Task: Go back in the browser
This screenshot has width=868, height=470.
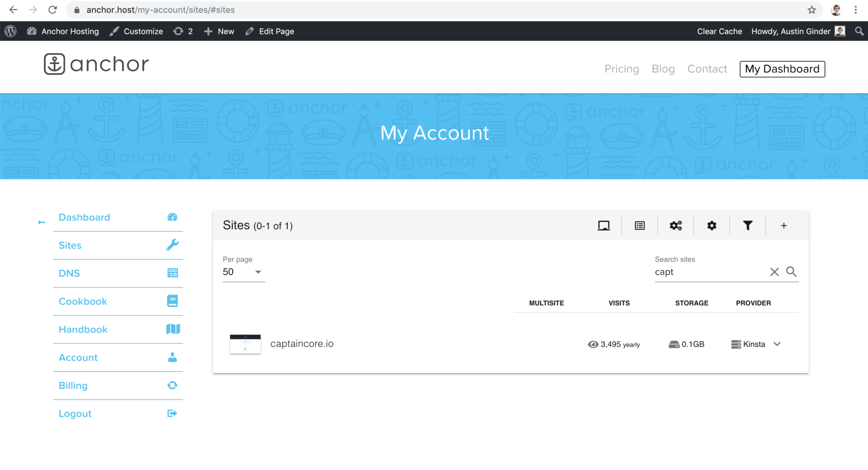Action: (13, 10)
